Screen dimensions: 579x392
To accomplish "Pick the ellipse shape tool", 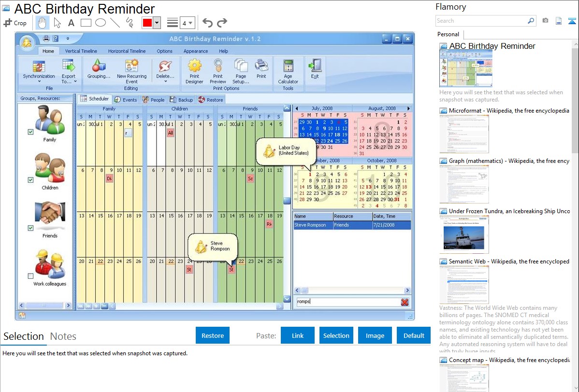I will click(101, 23).
